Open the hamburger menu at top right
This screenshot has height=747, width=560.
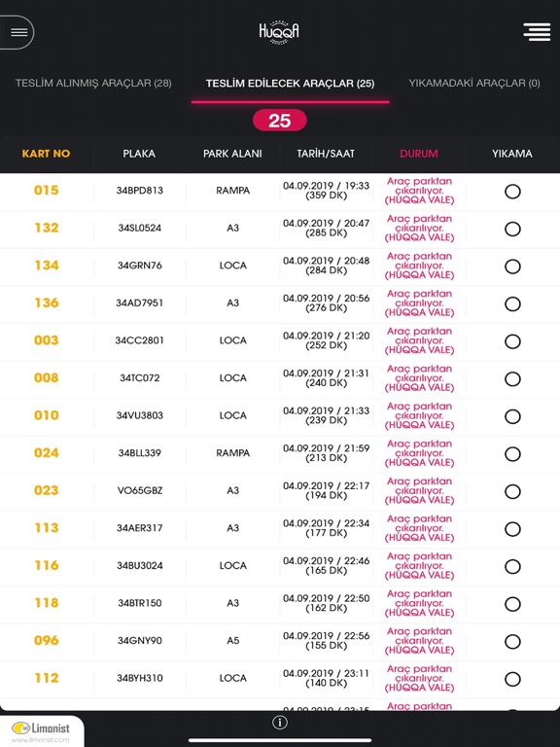pos(537,32)
